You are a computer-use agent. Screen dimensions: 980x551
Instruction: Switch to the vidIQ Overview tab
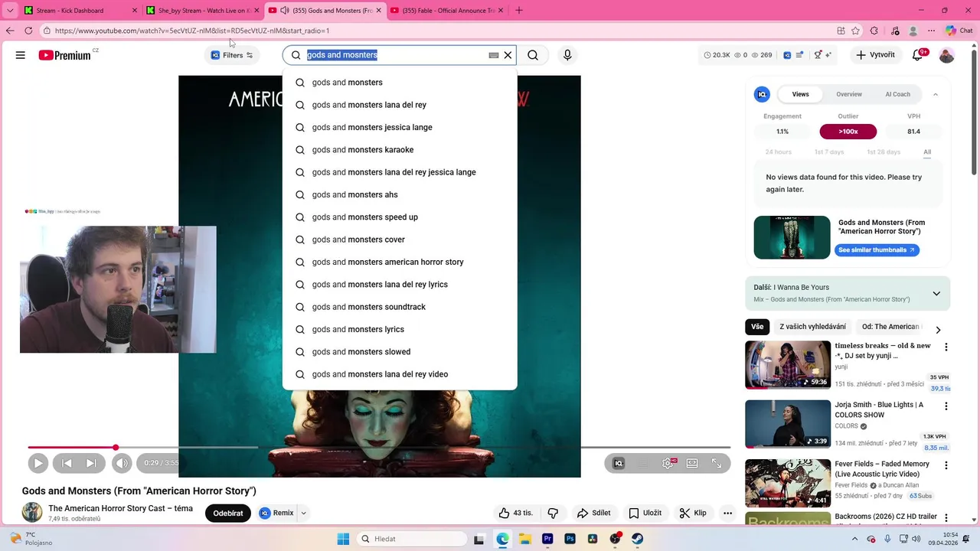tap(849, 94)
